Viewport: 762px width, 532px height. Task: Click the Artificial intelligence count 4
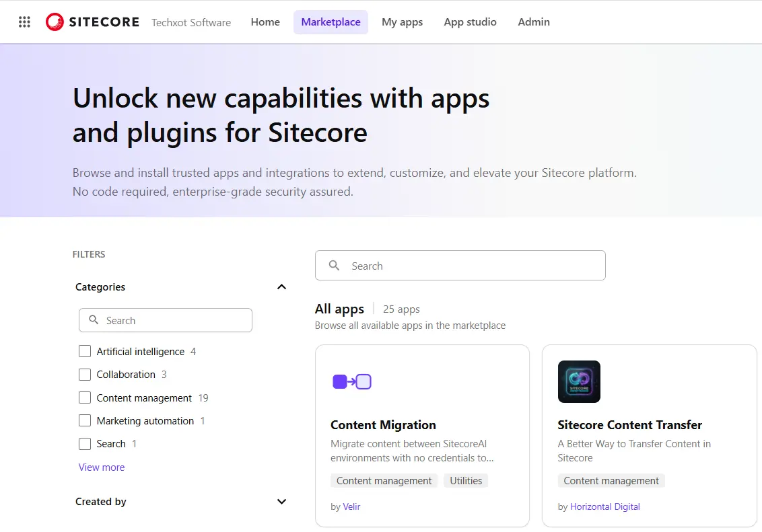[193, 352]
